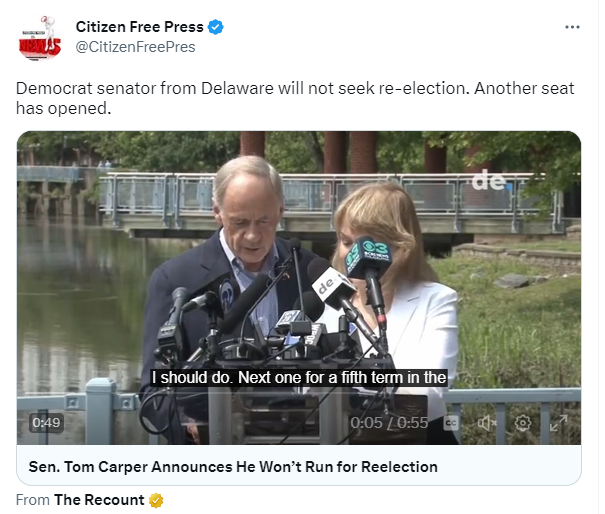Open the three-dot more options menu
This screenshot has width=605, height=514.
[x=572, y=27]
